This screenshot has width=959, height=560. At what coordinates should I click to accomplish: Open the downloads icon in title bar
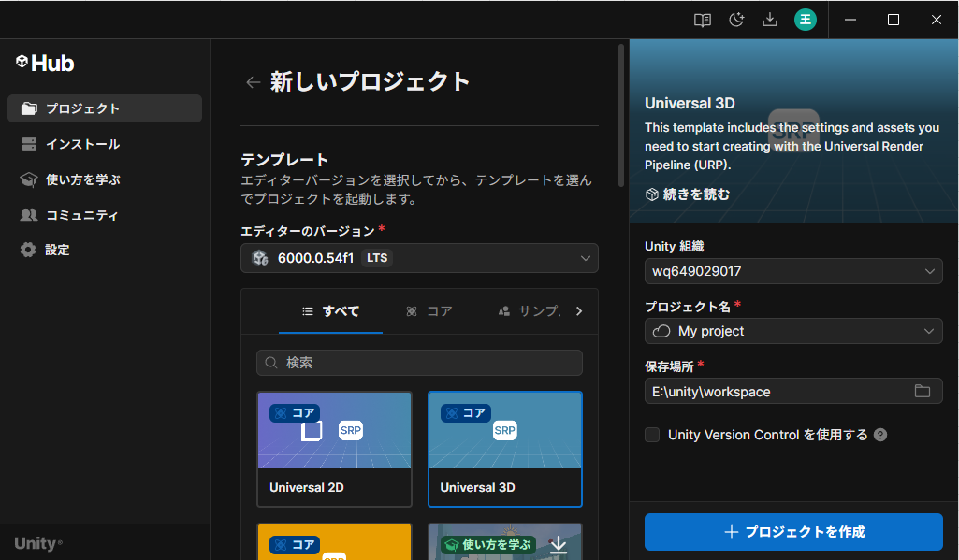(770, 21)
